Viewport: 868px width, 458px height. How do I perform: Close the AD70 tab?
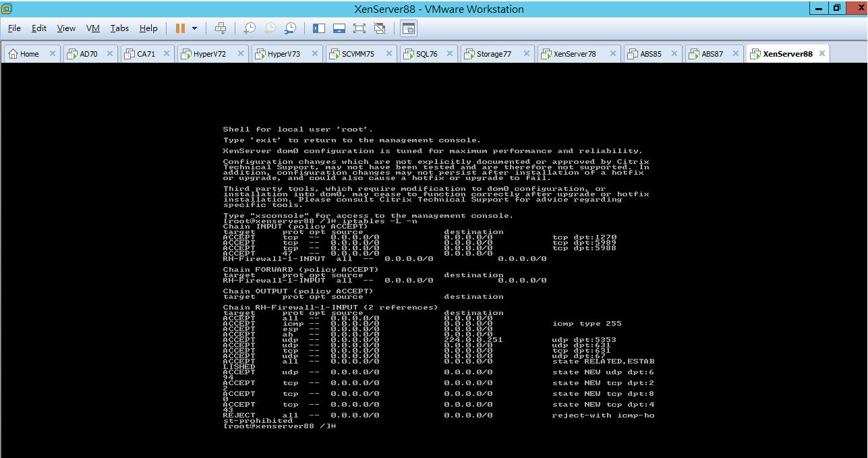(x=111, y=54)
